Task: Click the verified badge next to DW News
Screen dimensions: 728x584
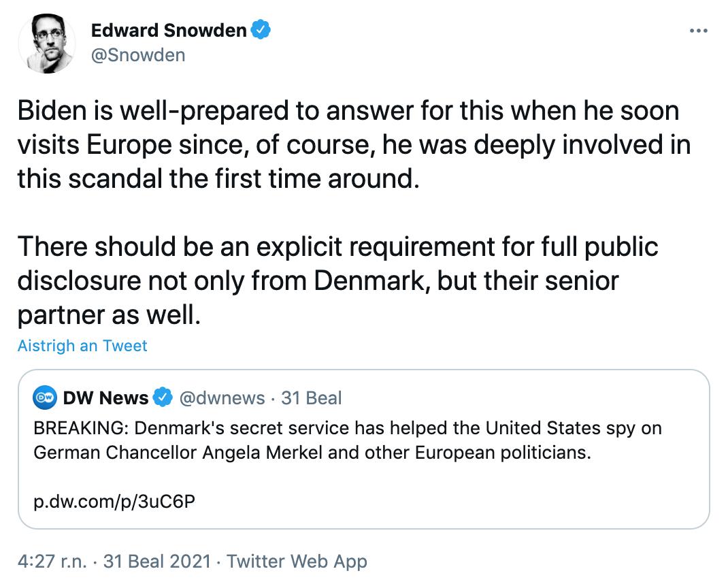Action: pyautogui.click(x=163, y=398)
